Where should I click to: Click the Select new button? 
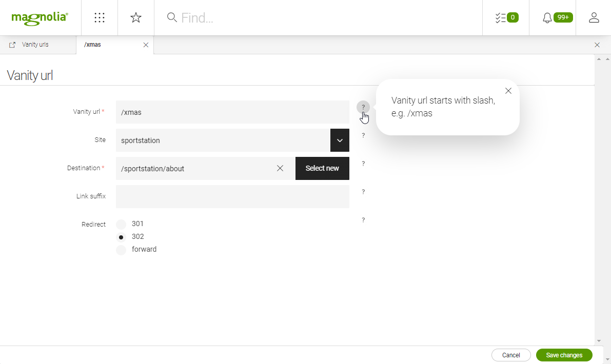tap(322, 168)
